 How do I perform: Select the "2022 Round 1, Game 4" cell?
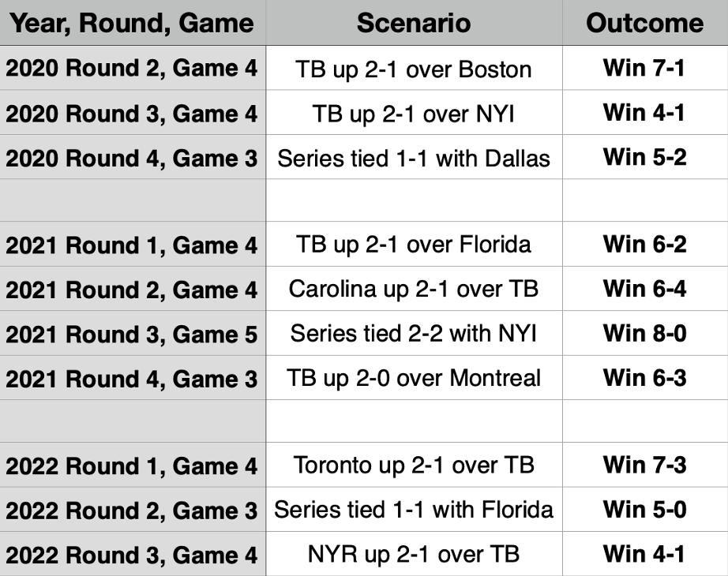pyautogui.click(x=133, y=466)
